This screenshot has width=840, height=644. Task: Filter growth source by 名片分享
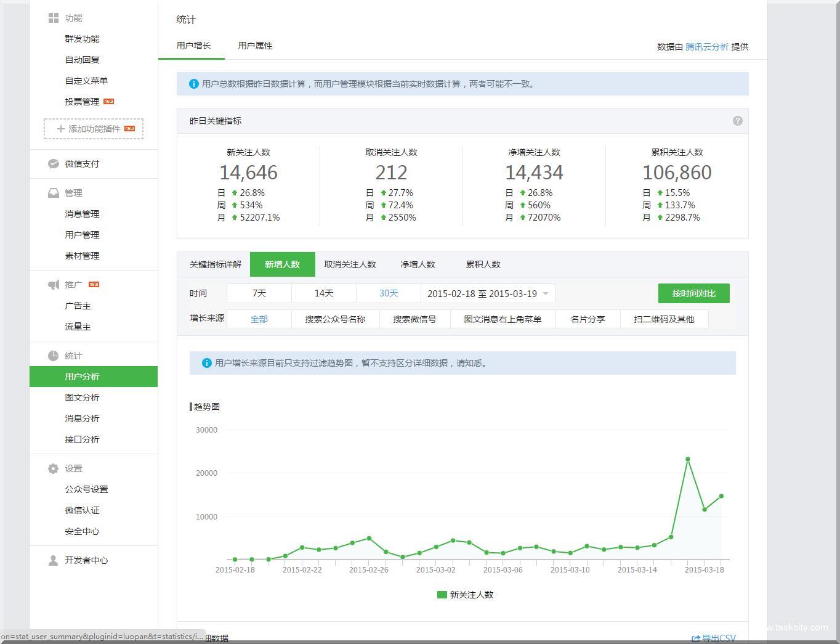point(587,319)
